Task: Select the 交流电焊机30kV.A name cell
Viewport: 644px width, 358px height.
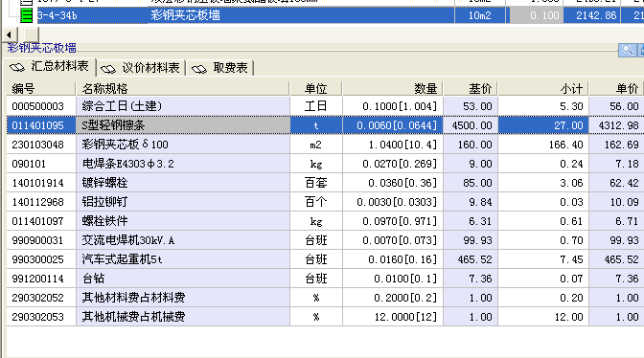Action: [x=183, y=240]
